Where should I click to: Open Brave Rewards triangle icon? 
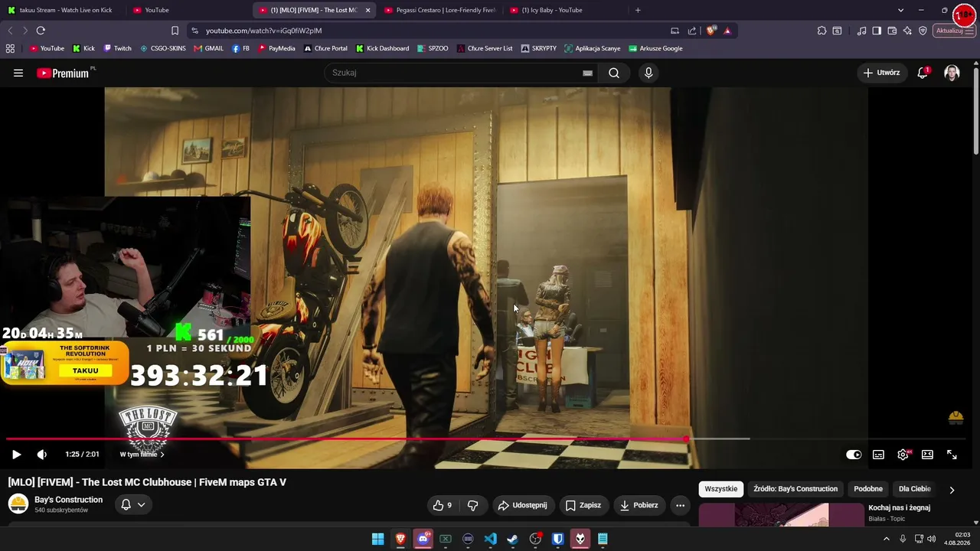click(727, 31)
